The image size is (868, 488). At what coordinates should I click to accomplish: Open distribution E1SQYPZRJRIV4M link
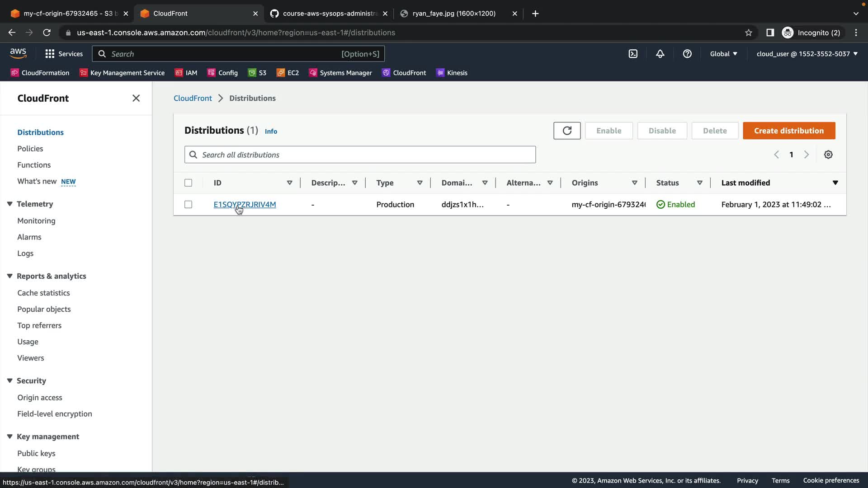pos(245,204)
